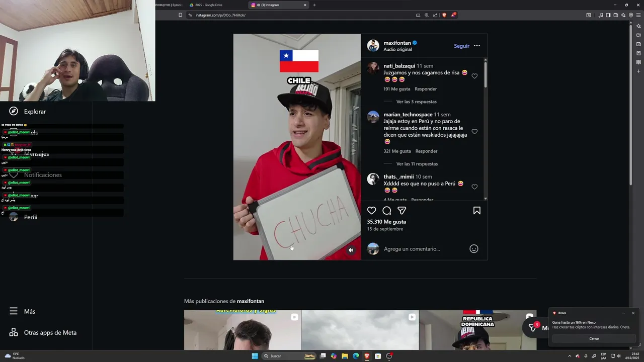Click the 15 de septiembre post date
Screen dimensions: 644x362
(x=385, y=229)
